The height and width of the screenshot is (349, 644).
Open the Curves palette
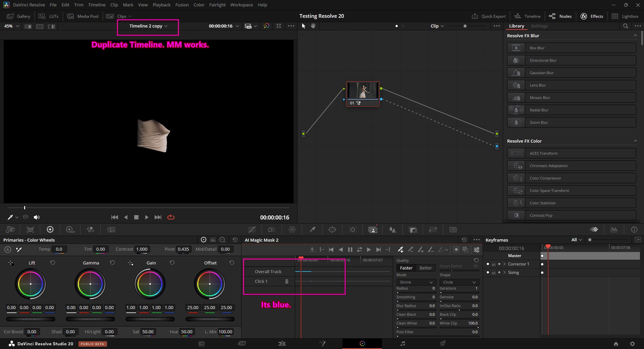click(252, 230)
